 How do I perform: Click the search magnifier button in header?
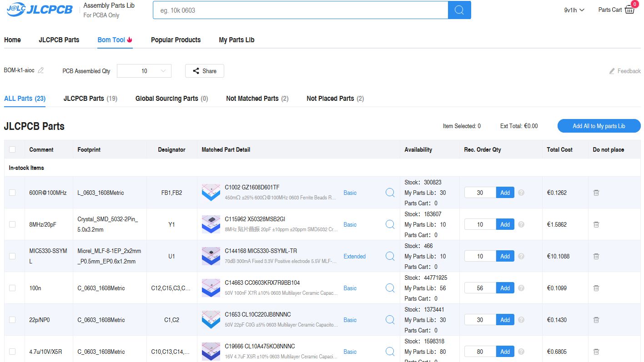(459, 10)
